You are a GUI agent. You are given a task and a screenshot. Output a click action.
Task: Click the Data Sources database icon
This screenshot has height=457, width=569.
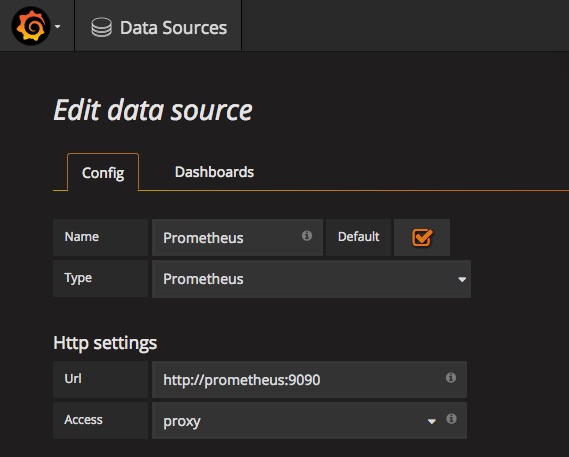point(101,27)
